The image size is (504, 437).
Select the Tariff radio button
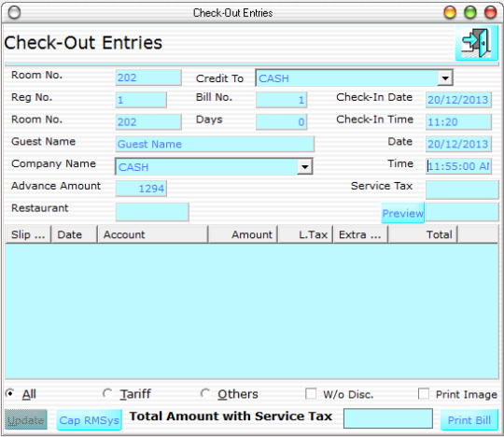107,393
